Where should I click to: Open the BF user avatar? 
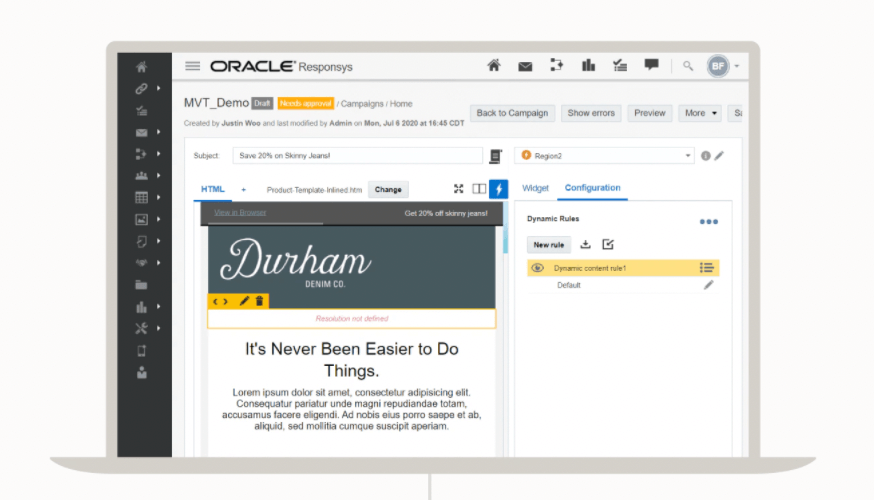tap(718, 66)
